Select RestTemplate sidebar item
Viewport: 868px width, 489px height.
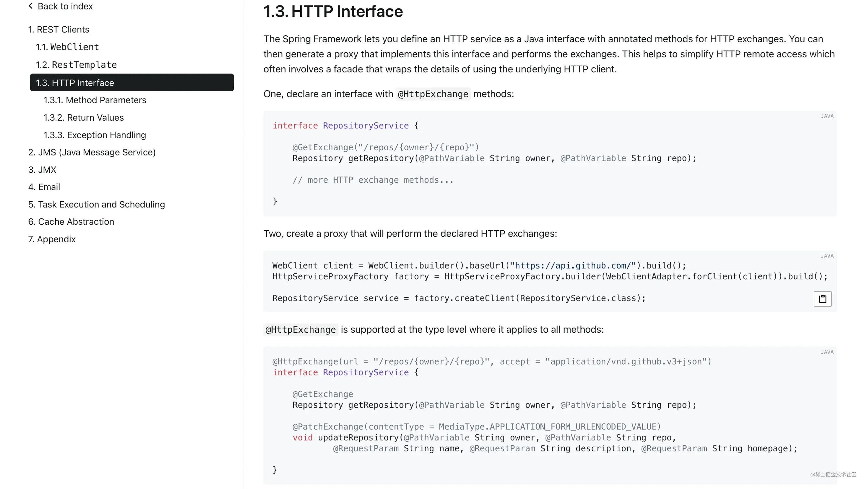[x=76, y=64]
